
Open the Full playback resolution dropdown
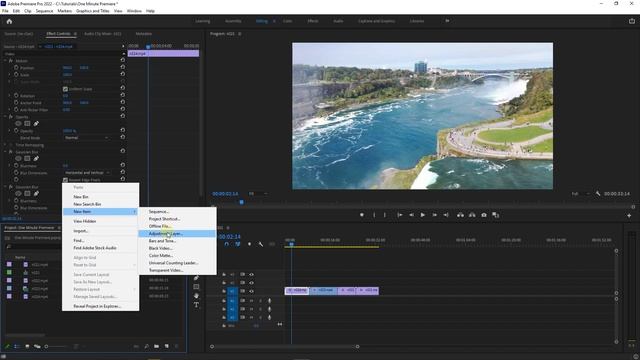click(x=580, y=193)
